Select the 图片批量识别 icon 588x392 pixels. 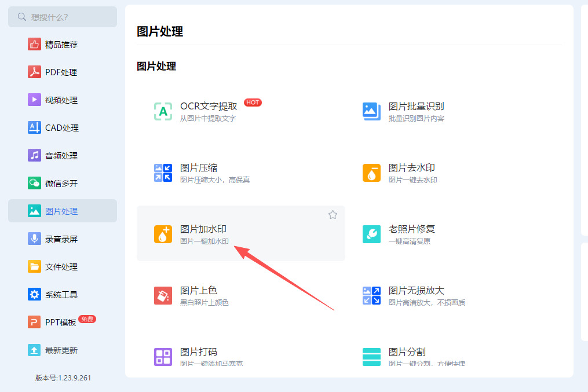[x=371, y=111]
